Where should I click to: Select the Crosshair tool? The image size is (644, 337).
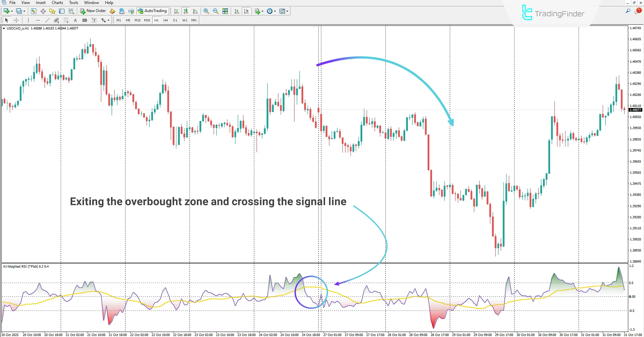point(16,20)
